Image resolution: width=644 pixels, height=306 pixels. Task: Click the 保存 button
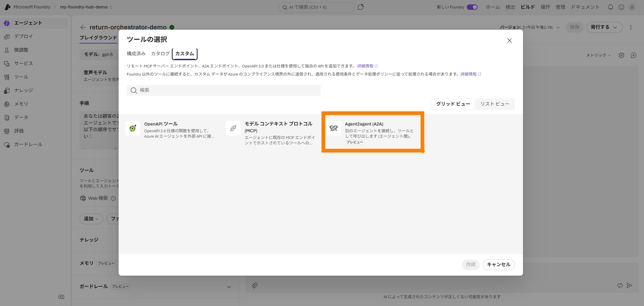click(575, 27)
